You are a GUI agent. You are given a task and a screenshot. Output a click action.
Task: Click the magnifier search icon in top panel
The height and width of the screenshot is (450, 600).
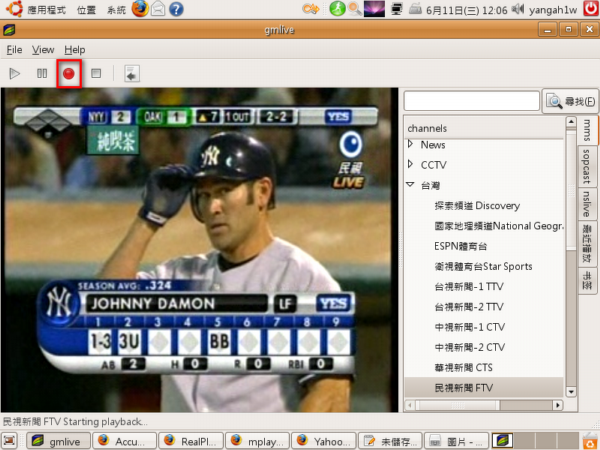click(354, 9)
